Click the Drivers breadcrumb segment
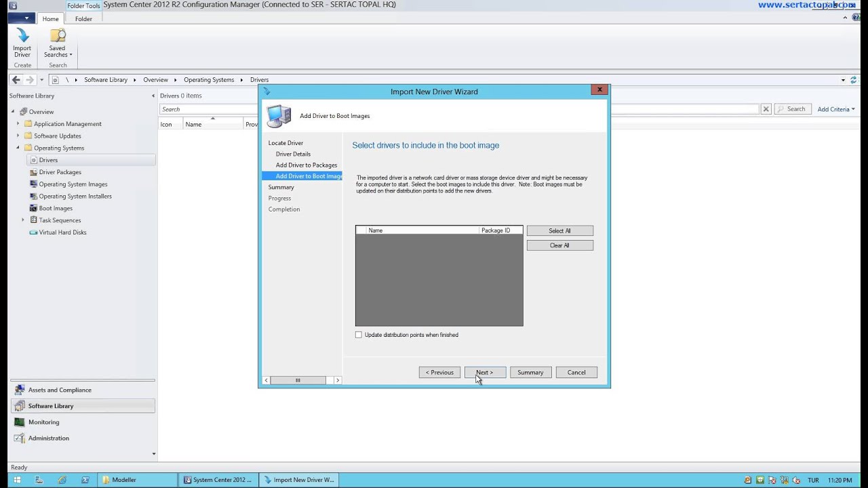Screen dimensions: 868x488 pos(259,80)
